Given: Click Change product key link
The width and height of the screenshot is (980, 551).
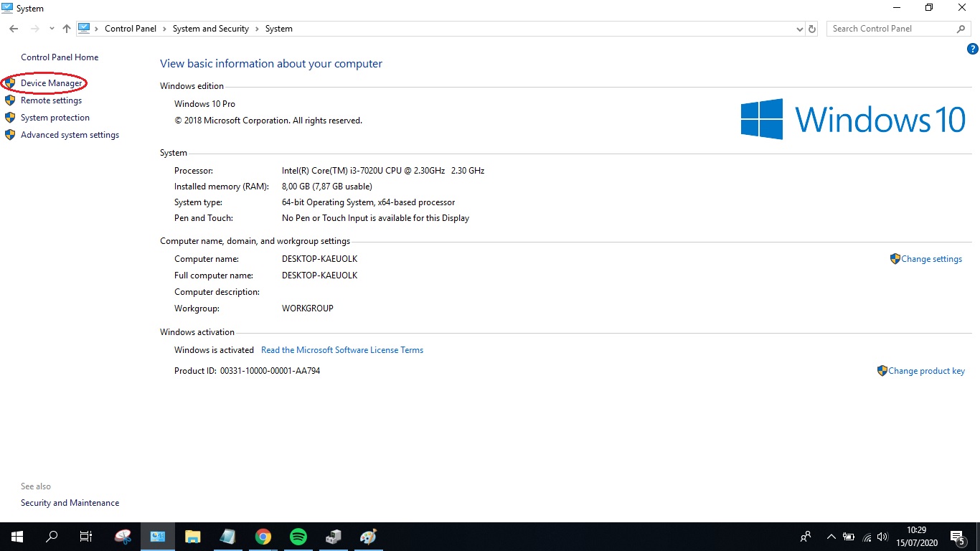Looking at the screenshot, I should 926,371.
